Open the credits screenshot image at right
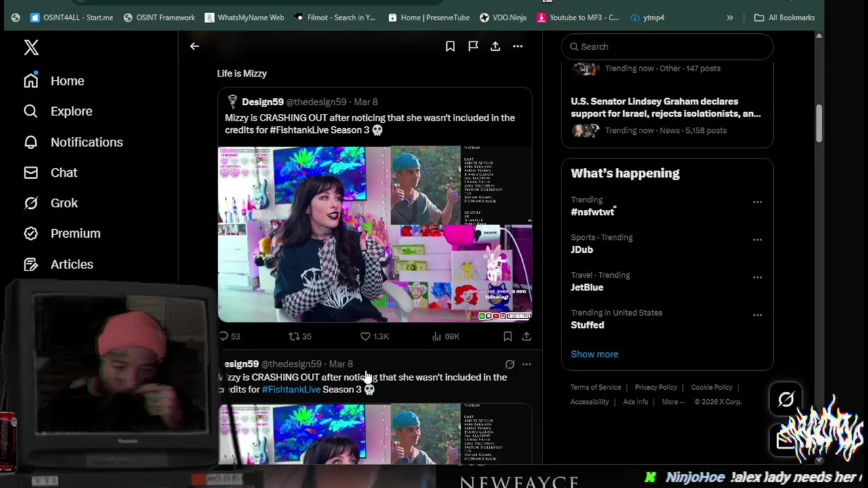The image size is (868, 488). (461, 185)
